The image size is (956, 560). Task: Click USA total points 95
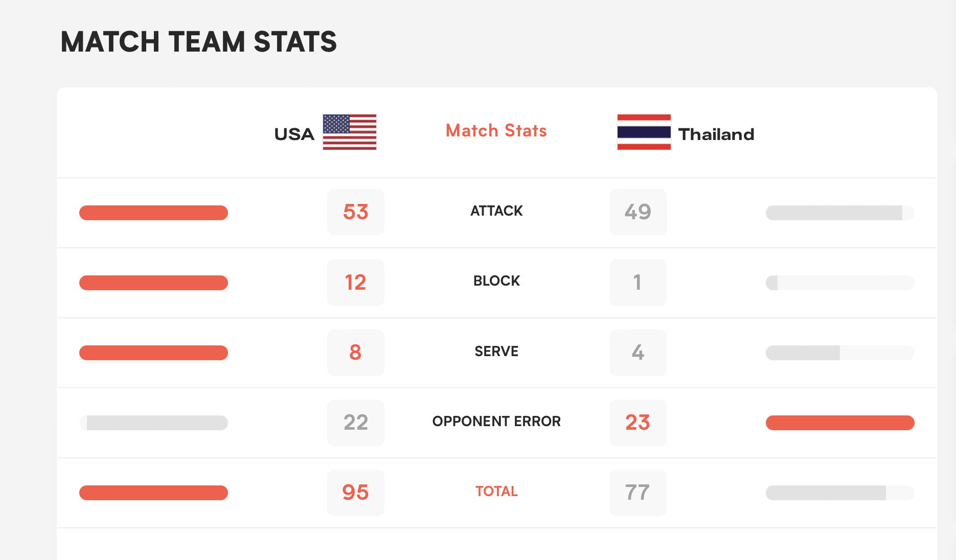pos(356,493)
